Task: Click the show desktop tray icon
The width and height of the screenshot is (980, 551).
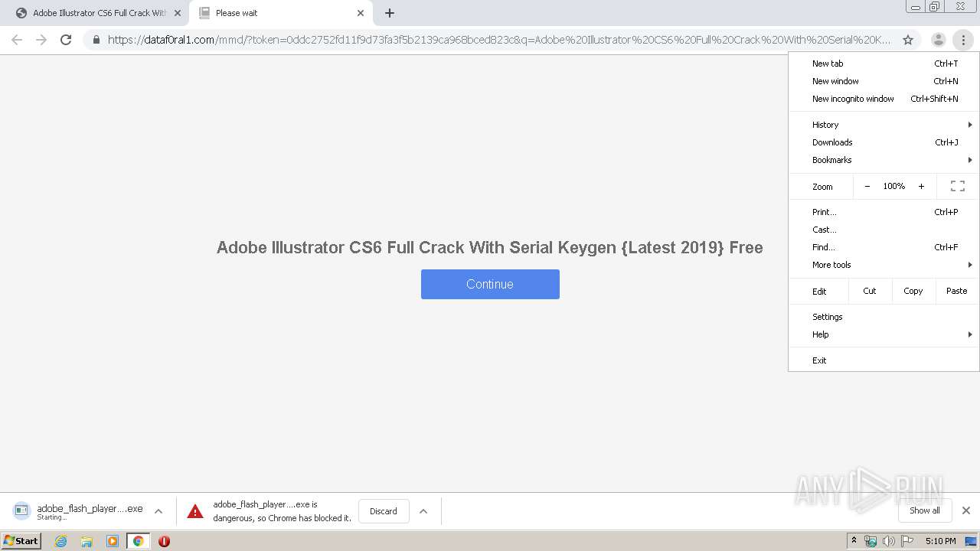Action: (972, 541)
